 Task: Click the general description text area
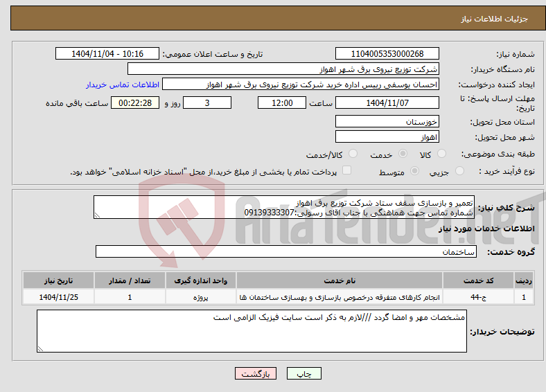click(x=284, y=207)
